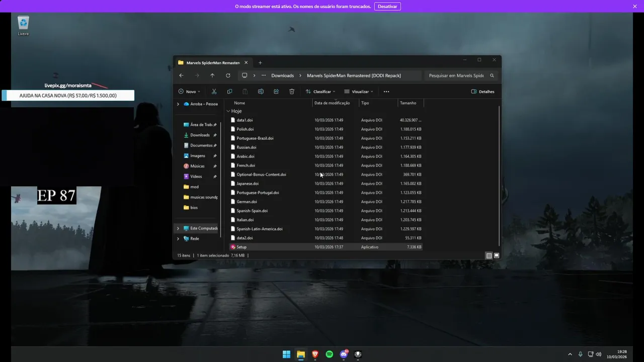This screenshot has width=644, height=362.
Task: Open Vídeos in the sidebar
Action: [200, 176]
